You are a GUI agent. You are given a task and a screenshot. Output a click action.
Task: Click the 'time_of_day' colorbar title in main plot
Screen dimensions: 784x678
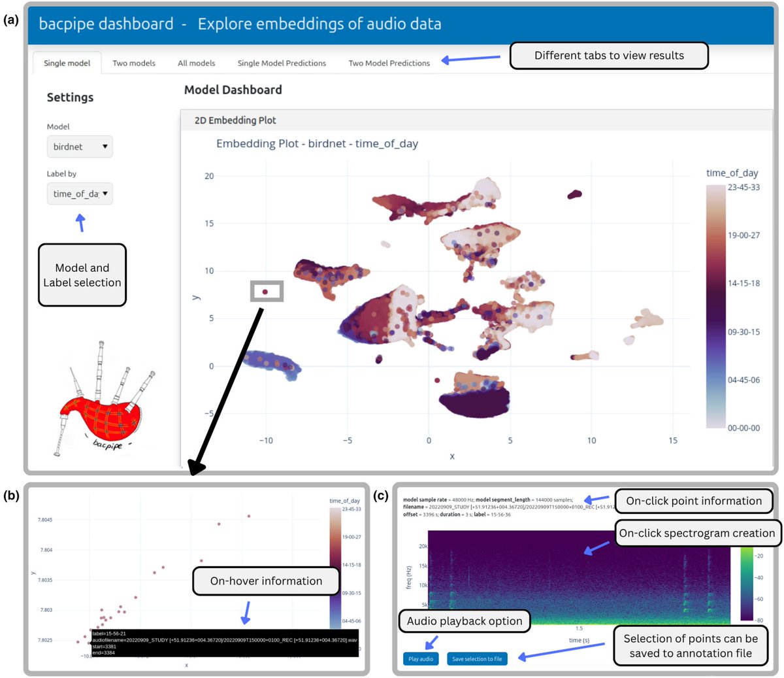tap(732, 173)
